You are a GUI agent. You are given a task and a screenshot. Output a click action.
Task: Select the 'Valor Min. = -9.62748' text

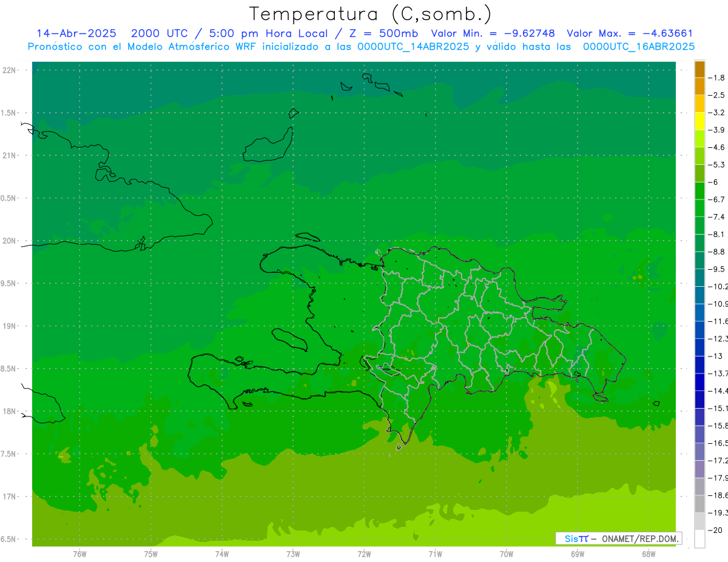click(x=493, y=33)
